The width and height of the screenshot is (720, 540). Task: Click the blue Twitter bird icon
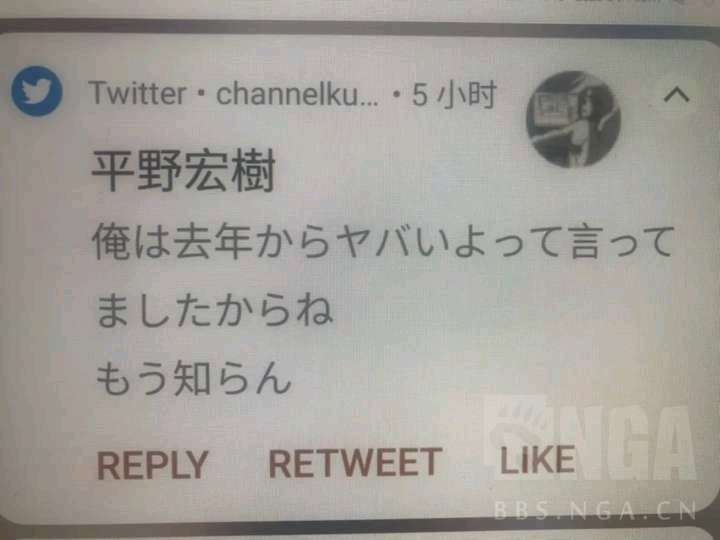(x=37, y=91)
